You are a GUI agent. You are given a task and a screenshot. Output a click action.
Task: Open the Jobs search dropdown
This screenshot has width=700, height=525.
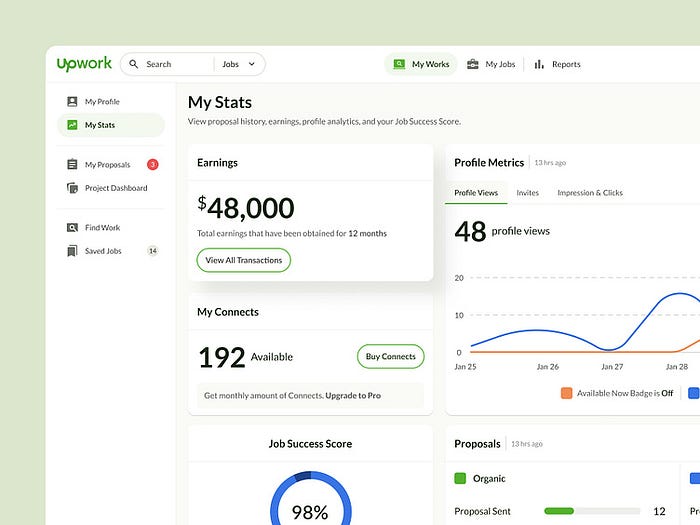click(239, 64)
